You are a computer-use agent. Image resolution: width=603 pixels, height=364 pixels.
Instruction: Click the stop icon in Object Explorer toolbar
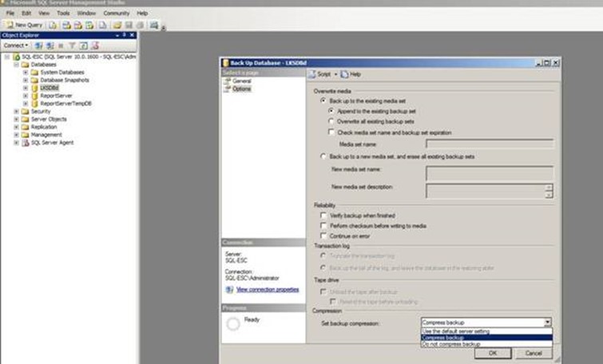(x=61, y=45)
